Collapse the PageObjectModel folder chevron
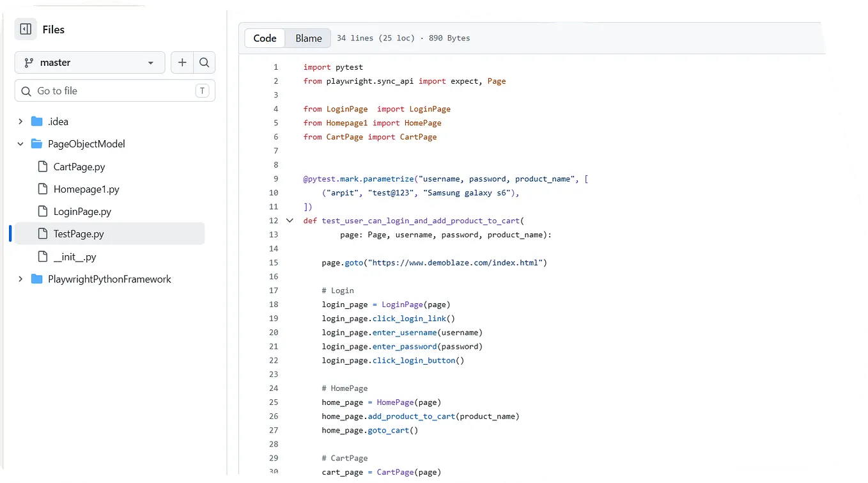868x483 pixels. tap(20, 144)
